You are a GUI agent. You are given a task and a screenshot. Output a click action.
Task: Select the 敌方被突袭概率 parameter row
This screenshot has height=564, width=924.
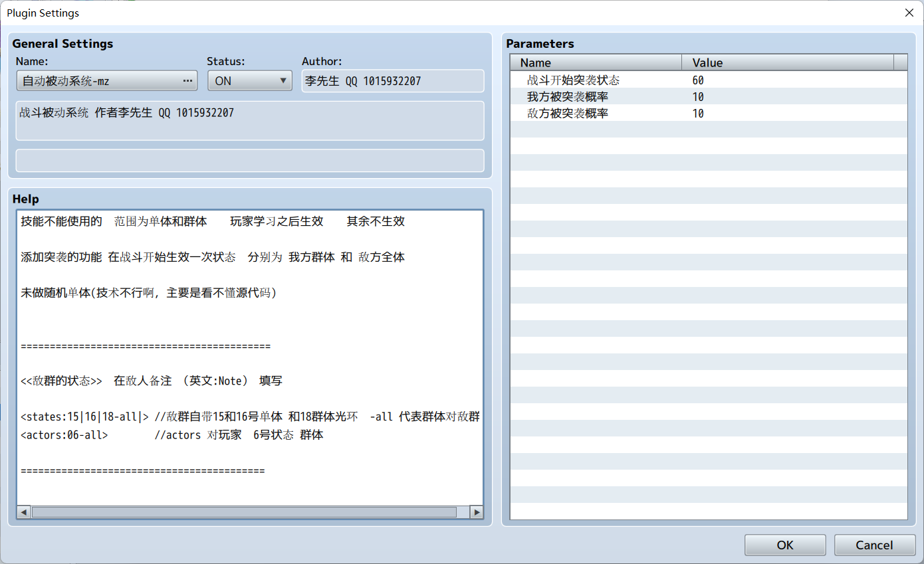[709, 114]
